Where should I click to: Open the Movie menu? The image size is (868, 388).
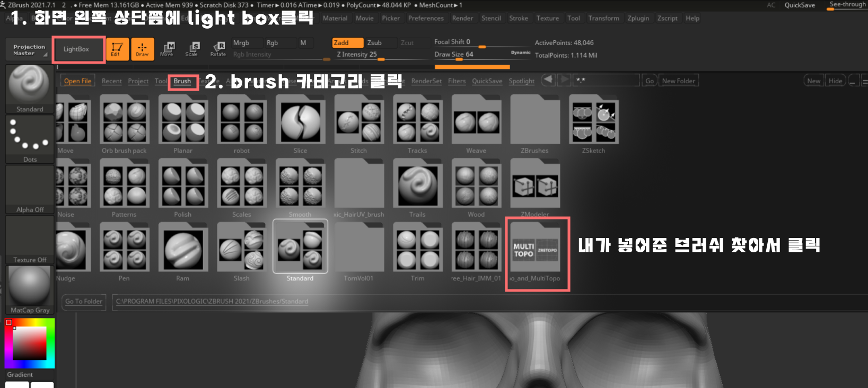tap(364, 18)
